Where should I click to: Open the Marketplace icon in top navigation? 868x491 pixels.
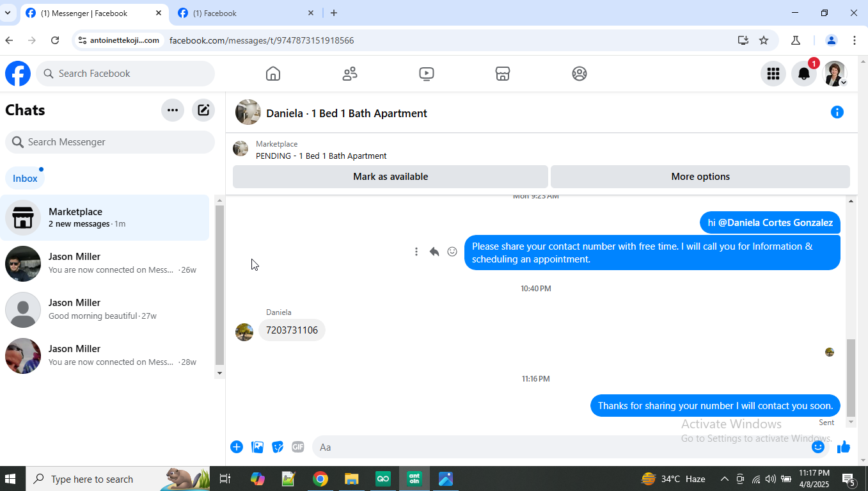[503, 74]
